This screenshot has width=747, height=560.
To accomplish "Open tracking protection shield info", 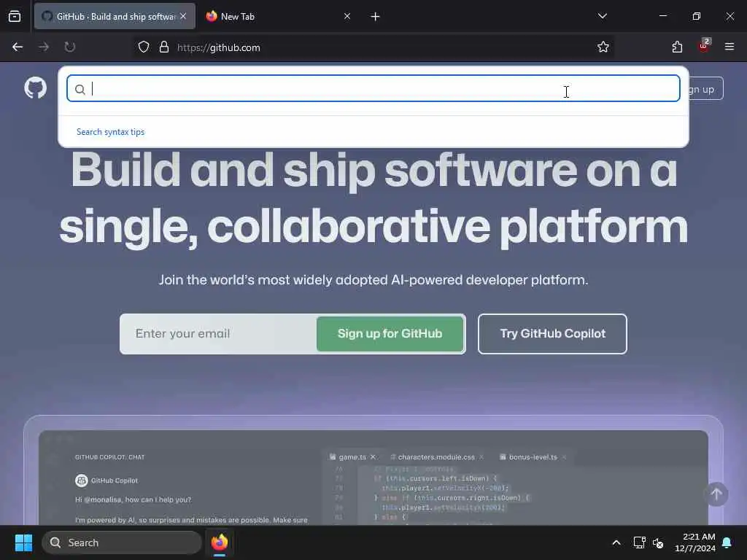I will [x=144, y=47].
